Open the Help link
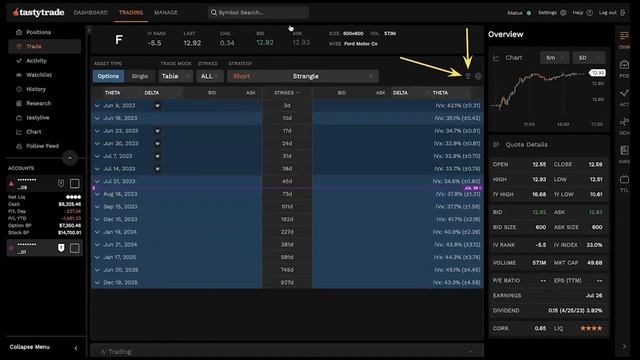Screen dimensions: 640x360 [582, 13]
